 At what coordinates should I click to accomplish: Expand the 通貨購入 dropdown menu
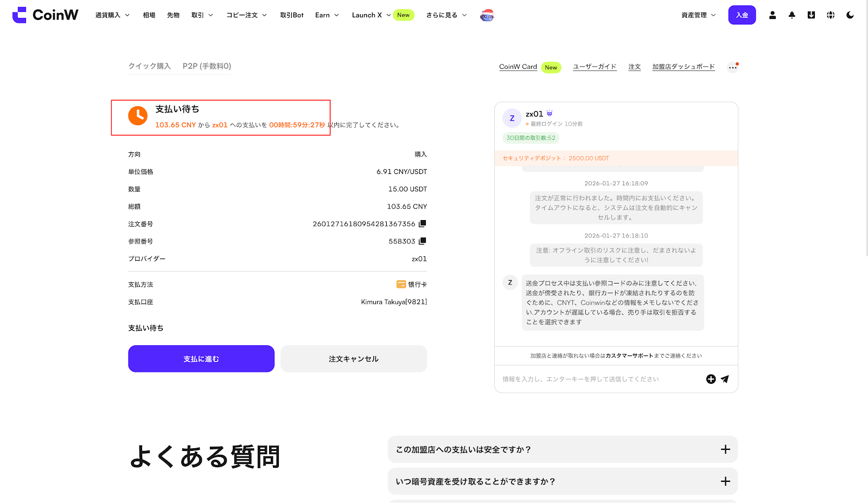[x=112, y=15]
